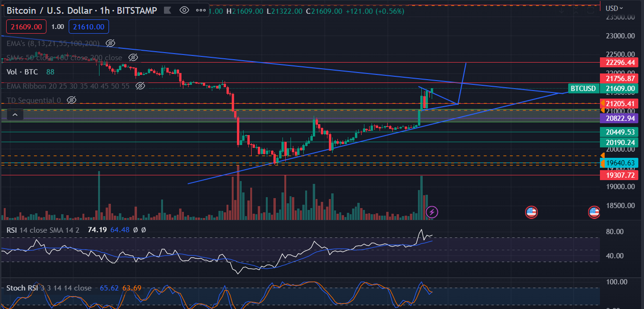Click the Stoch RSI value 65.62
Image resolution: width=644 pixels, height=309 pixels.
109,288
